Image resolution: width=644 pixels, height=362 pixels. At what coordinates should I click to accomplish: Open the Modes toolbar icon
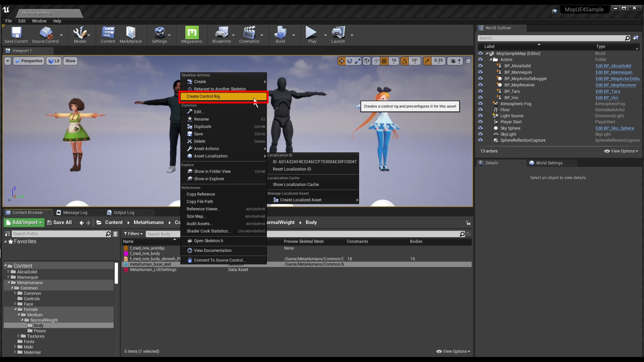click(x=80, y=35)
